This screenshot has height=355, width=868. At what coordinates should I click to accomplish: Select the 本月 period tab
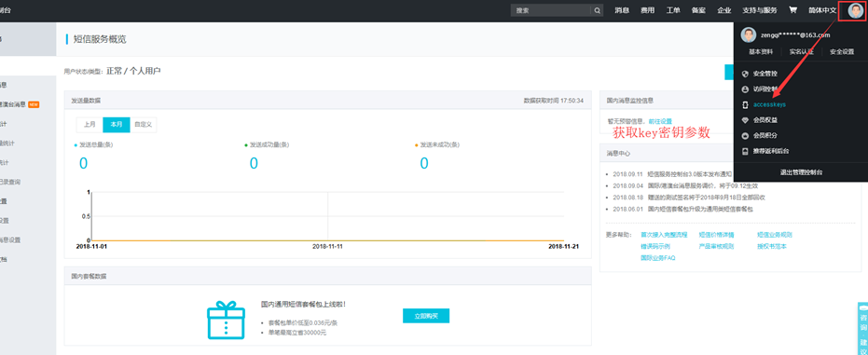tap(117, 125)
